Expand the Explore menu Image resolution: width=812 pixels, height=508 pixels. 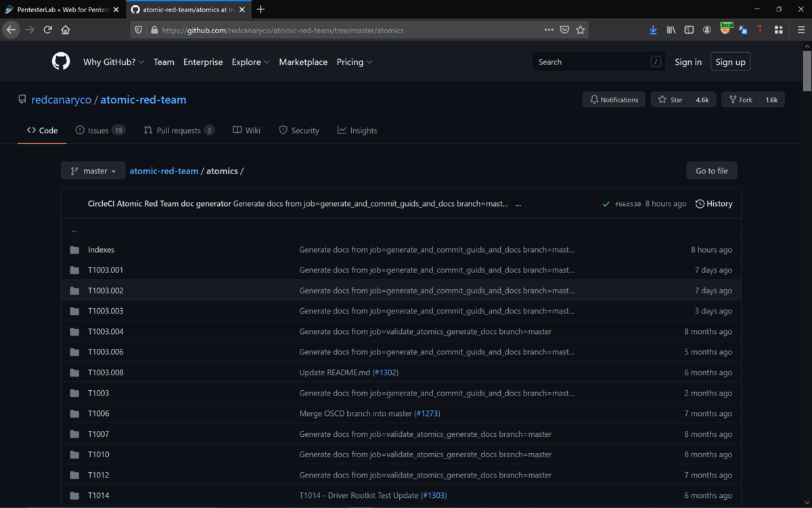pos(250,62)
